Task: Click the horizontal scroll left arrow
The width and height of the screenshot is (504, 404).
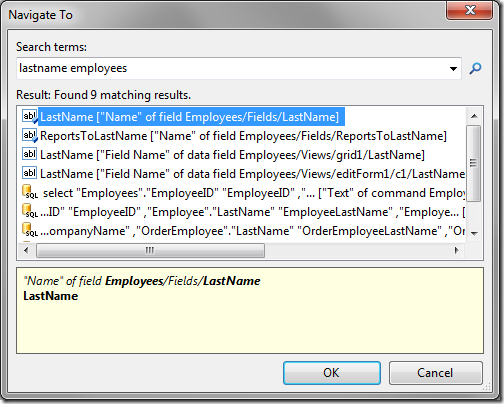Action: point(26,250)
